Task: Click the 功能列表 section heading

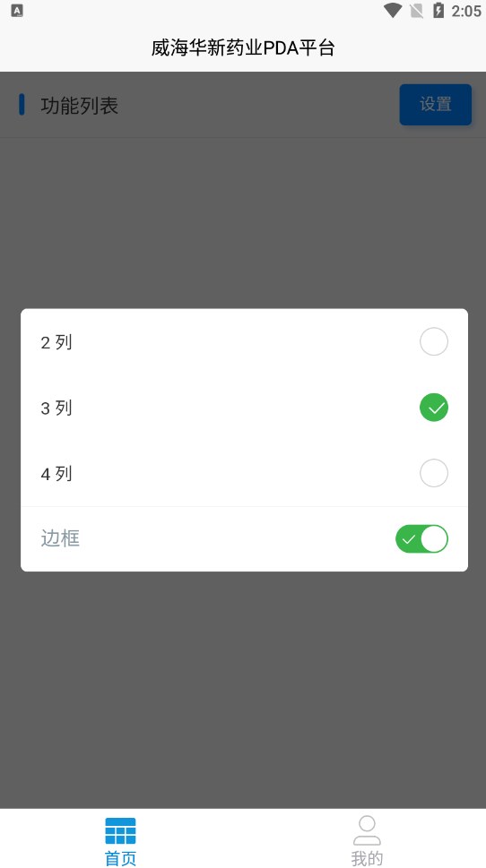Action: coord(79,105)
